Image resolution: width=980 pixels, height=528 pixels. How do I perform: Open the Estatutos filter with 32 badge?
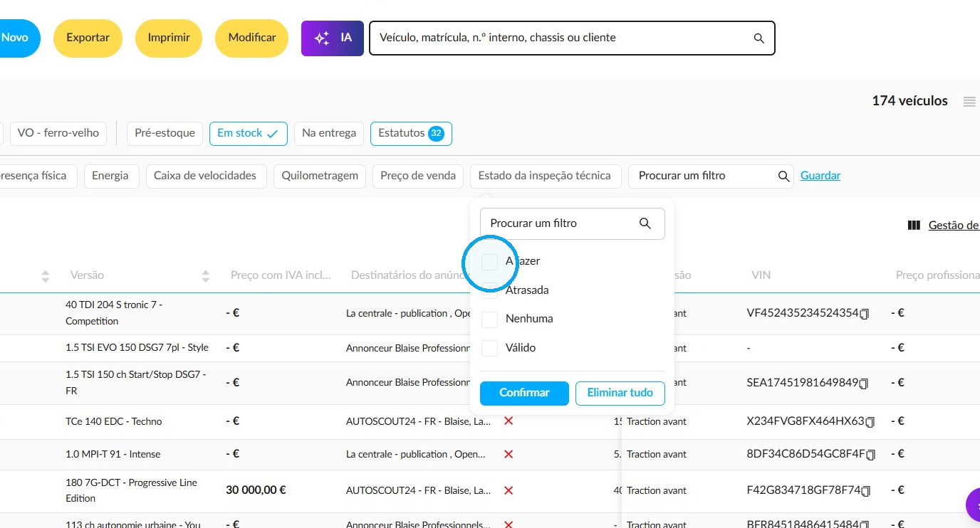[x=411, y=134]
